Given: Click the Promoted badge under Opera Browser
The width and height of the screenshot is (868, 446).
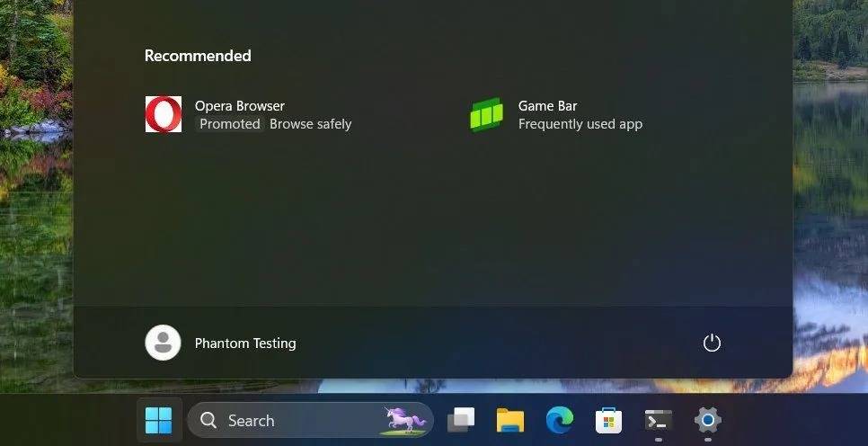Looking at the screenshot, I should tap(230, 124).
